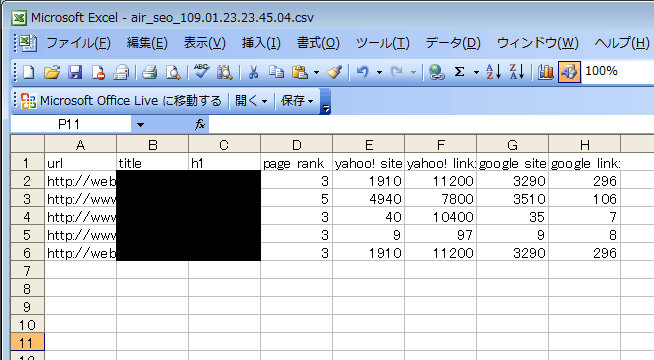Expand the Undo history dropdown arrow
The height and width of the screenshot is (360, 654).
pyautogui.click(x=379, y=73)
